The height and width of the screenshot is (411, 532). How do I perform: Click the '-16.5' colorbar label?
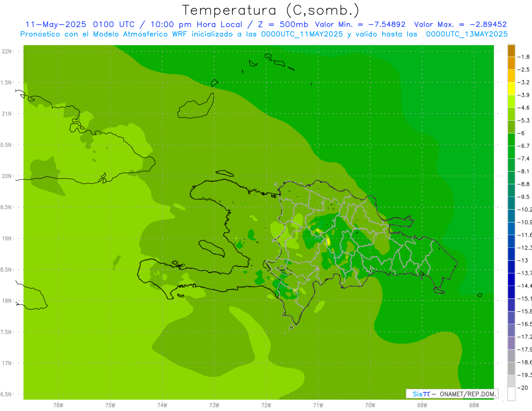coord(525,324)
